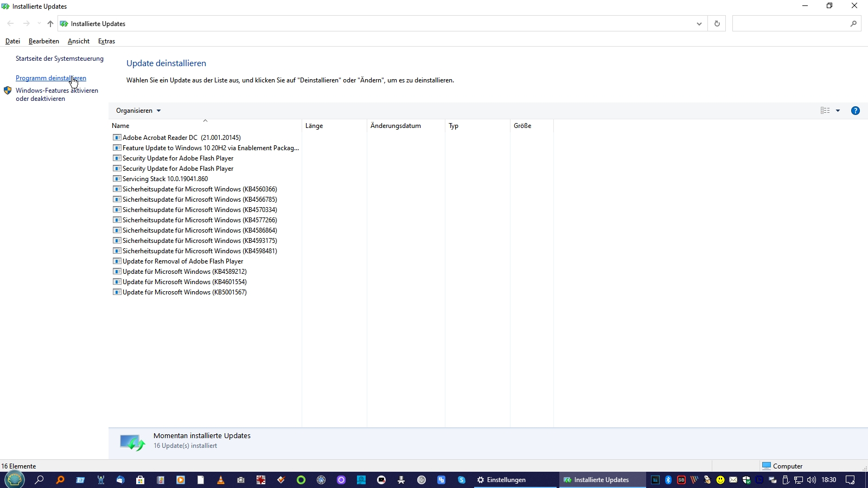Select Update für Microsoft Windows (KB5001567)

click(180, 292)
